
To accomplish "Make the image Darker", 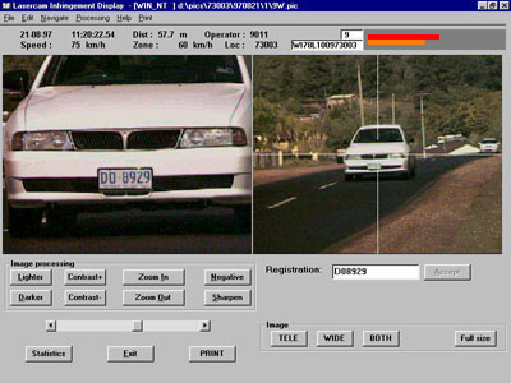I will [x=31, y=297].
